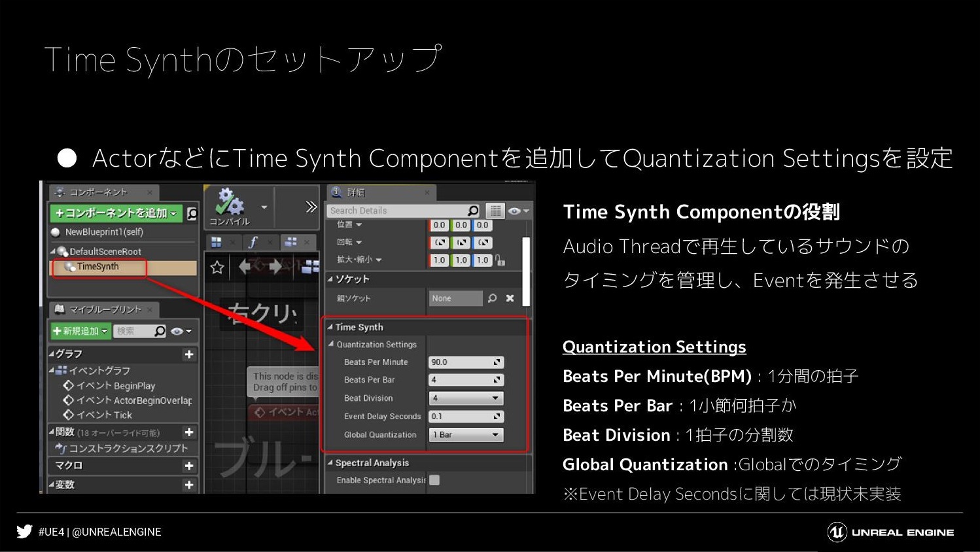
Task: Collapse the 変数 variables section
Action: coord(52,485)
